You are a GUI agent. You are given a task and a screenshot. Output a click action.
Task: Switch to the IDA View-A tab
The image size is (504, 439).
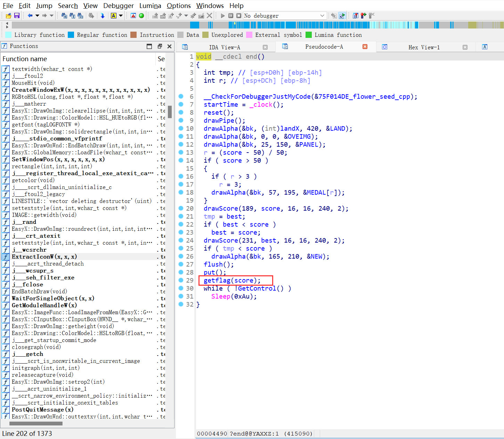[225, 47]
